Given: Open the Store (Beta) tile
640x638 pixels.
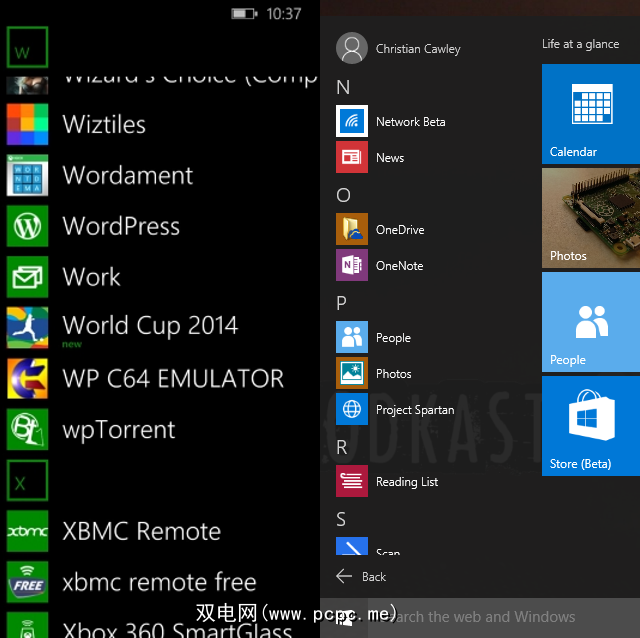Looking at the screenshot, I should [x=591, y=426].
